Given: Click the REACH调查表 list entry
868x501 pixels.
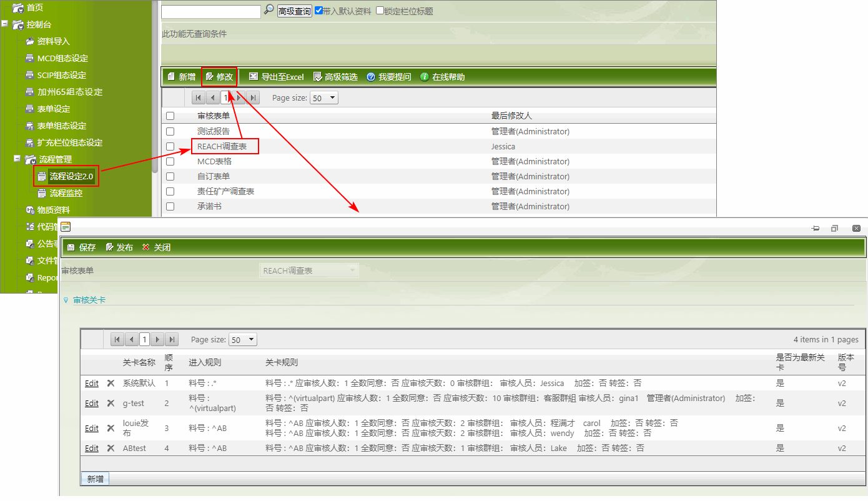Looking at the screenshot, I should tap(222, 147).
